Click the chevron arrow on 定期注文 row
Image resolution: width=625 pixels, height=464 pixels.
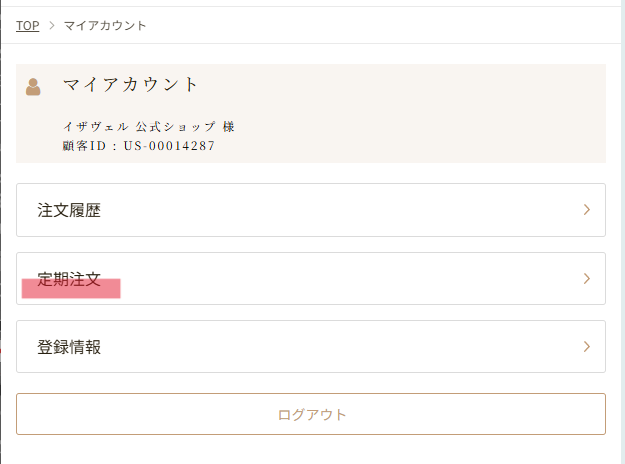point(587,278)
